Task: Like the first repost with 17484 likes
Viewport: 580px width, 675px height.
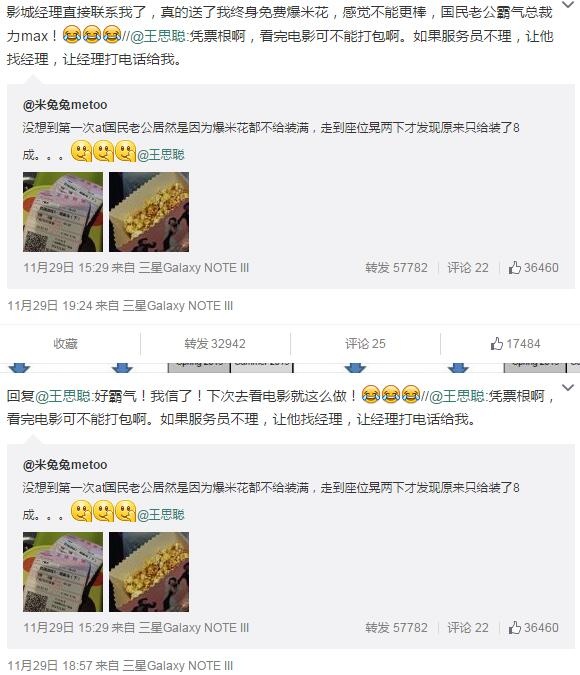Action: click(515, 344)
